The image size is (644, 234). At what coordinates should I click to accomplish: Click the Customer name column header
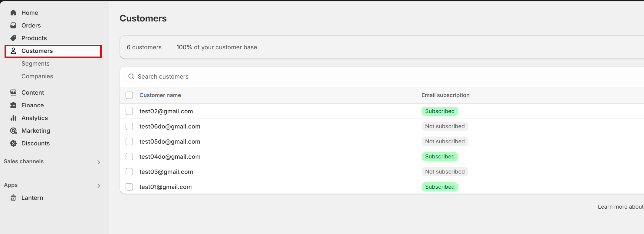coord(160,95)
